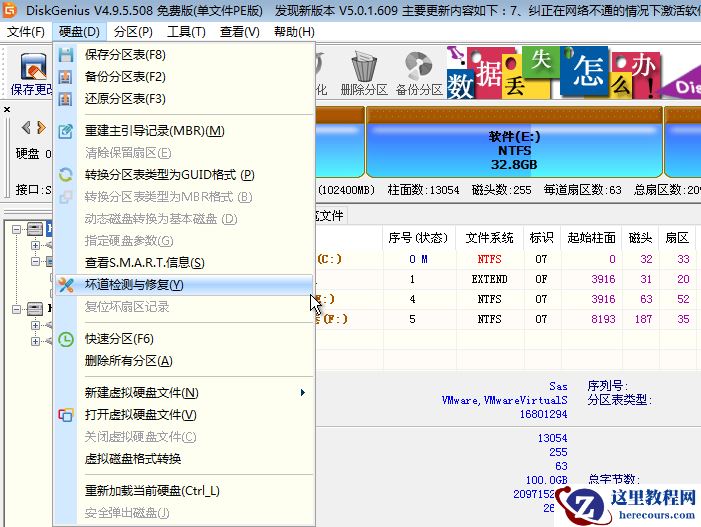Viewport: 701px width, 527px height.
Task: Click the 扇区 column header
Action: (x=677, y=238)
